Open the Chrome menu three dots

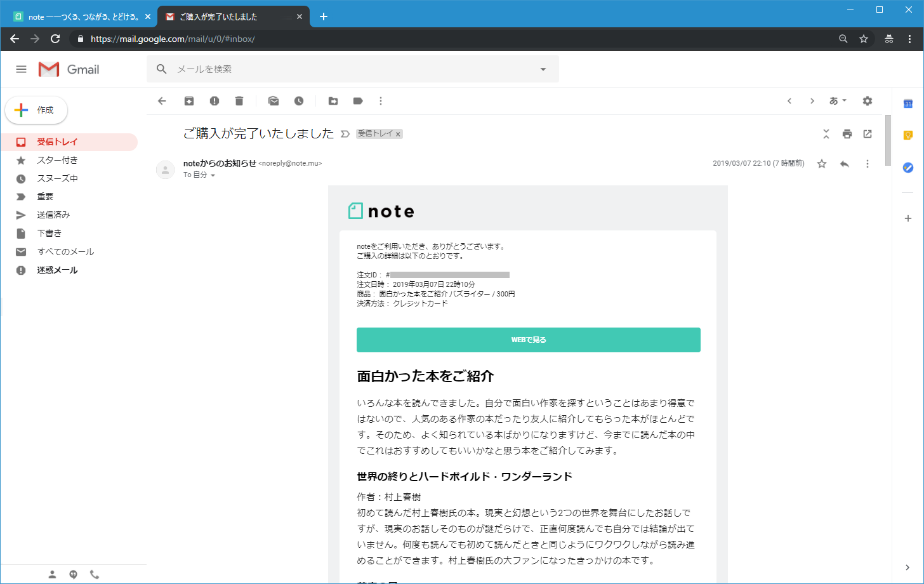coord(910,39)
